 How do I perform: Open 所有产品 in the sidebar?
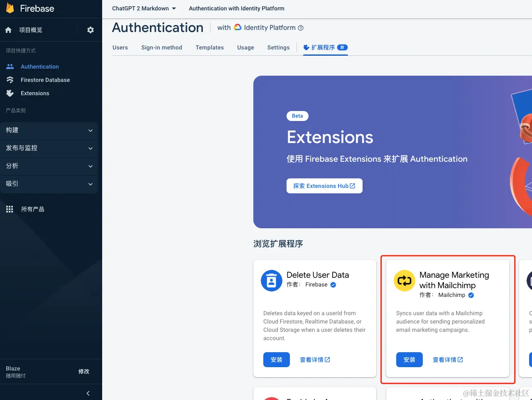click(33, 209)
